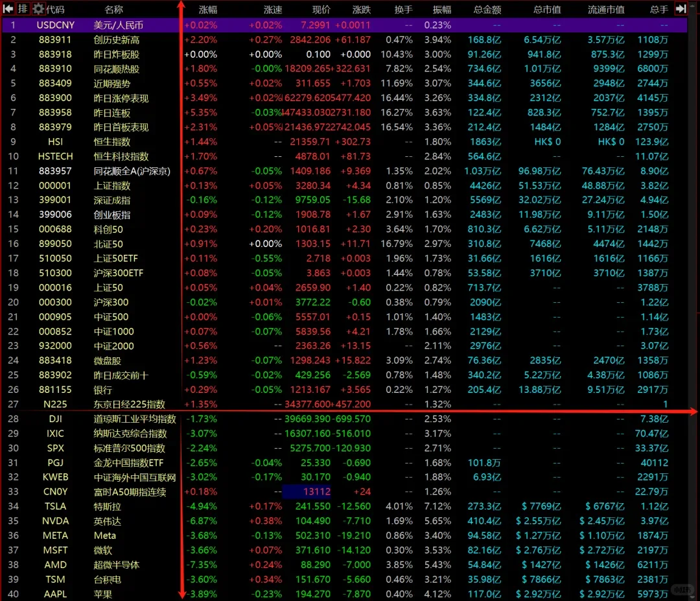The height and width of the screenshot is (601, 700).
Task: Select the META Meta row
Action: [x=345, y=536]
